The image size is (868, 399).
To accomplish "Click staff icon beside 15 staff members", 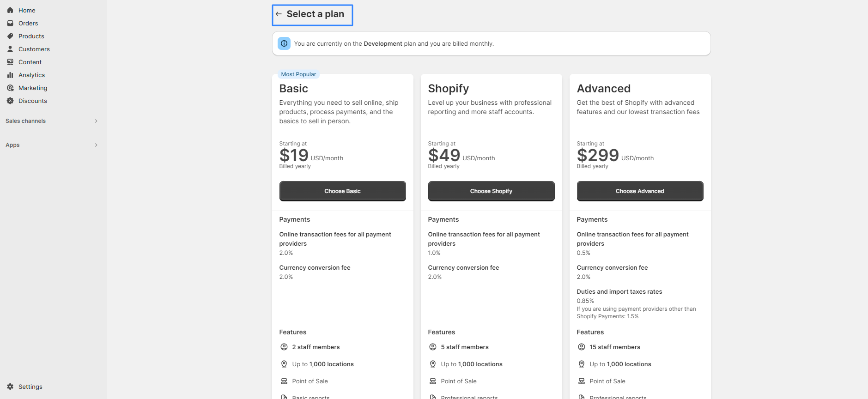I will [582, 347].
